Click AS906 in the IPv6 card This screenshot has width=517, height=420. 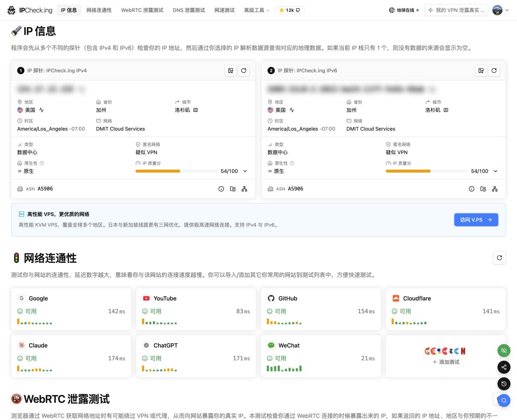coord(296,189)
